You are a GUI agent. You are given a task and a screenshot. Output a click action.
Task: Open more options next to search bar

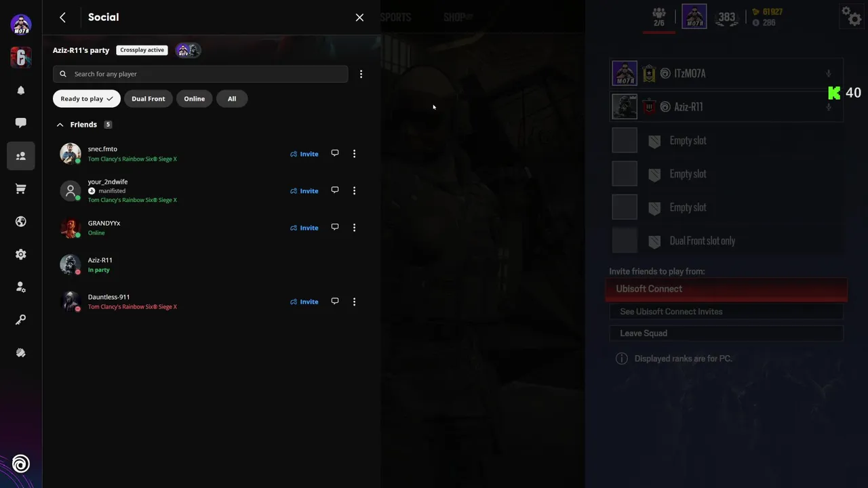(x=361, y=74)
